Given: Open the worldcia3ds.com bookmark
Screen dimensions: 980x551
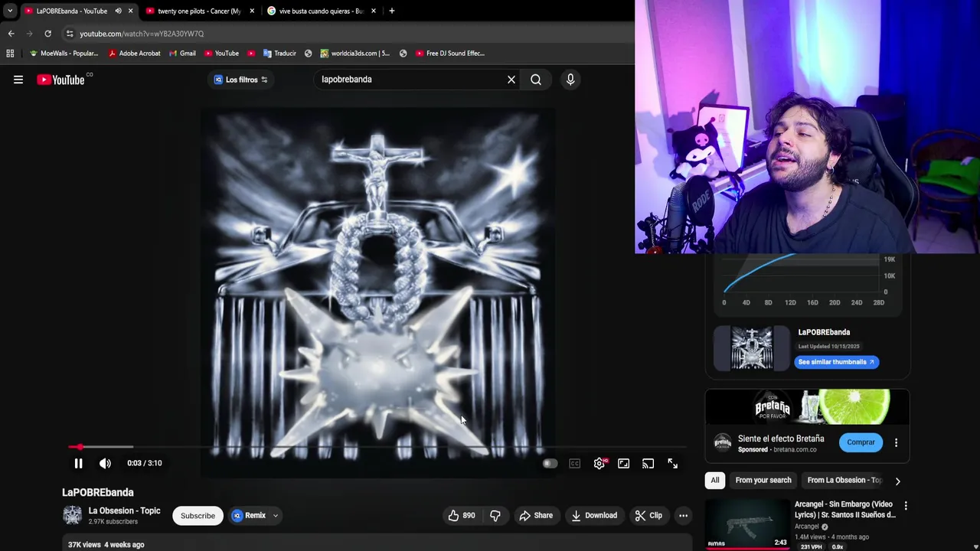Looking at the screenshot, I should [354, 54].
